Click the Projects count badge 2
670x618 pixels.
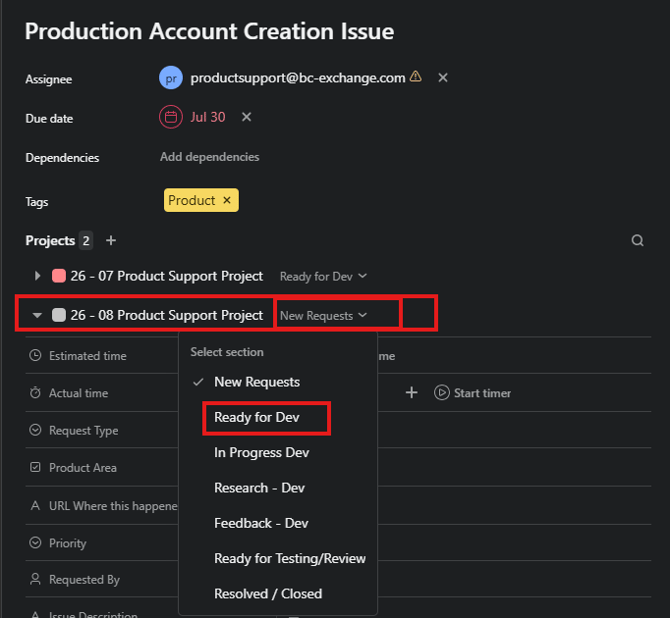pos(85,241)
